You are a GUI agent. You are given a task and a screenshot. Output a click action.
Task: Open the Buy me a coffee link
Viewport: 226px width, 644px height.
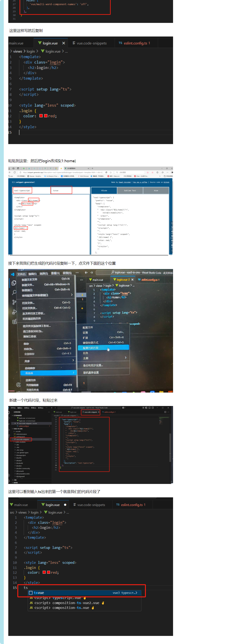pos(140,182)
